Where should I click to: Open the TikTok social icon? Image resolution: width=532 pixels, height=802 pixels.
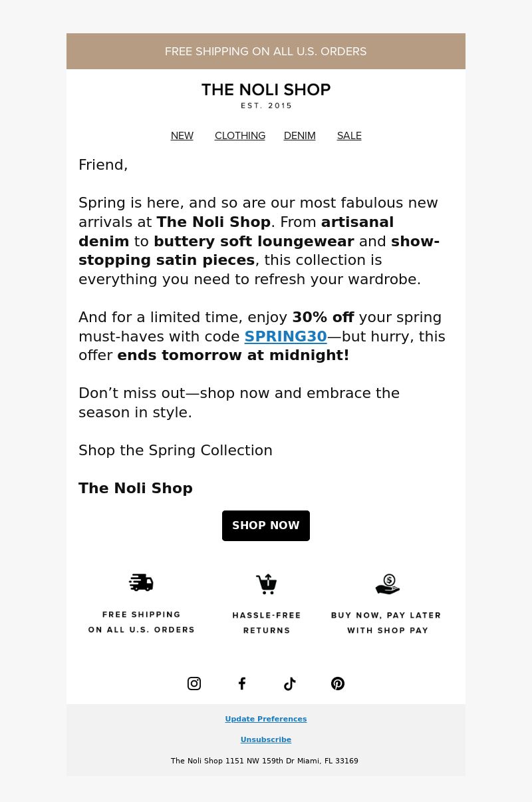pyautogui.click(x=290, y=684)
